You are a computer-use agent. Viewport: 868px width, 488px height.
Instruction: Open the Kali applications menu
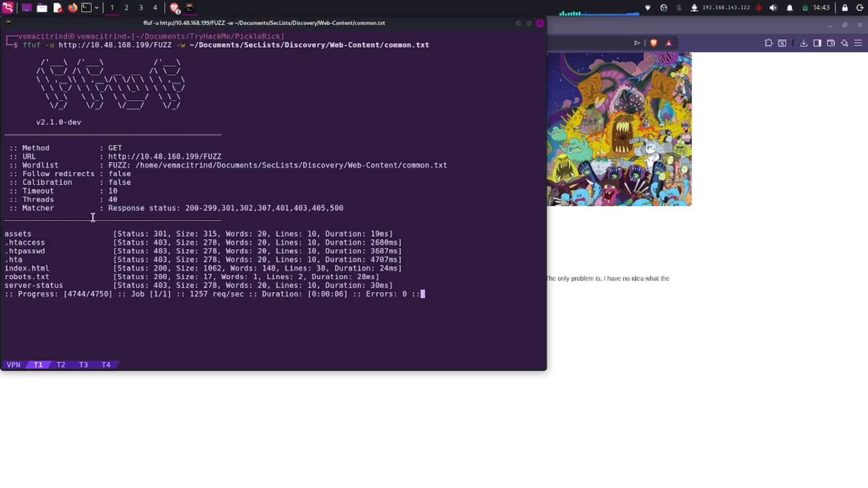(8, 7)
